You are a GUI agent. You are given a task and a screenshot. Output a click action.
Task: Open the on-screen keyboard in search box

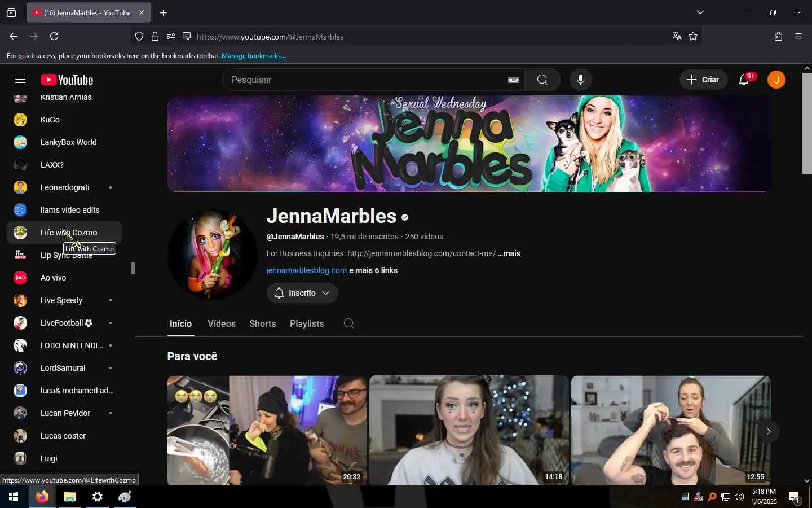tap(513, 80)
